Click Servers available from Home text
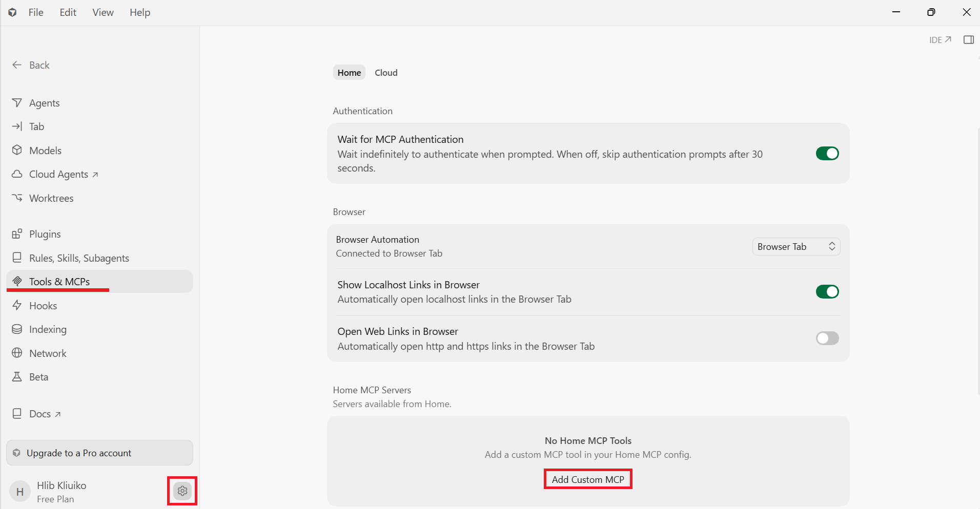Image resolution: width=980 pixels, height=509 pixels. (392, 404)
